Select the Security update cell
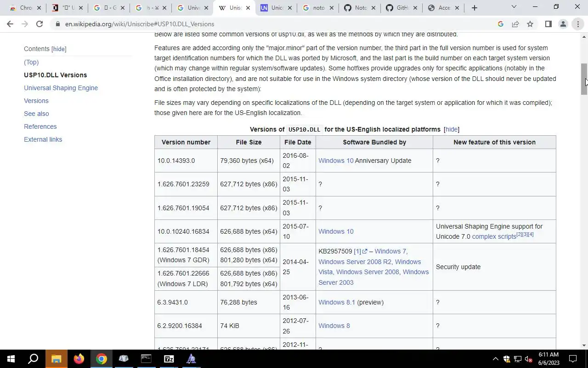Image resolution: width=588 pixels, height=368 pixels. click(494, 267)
